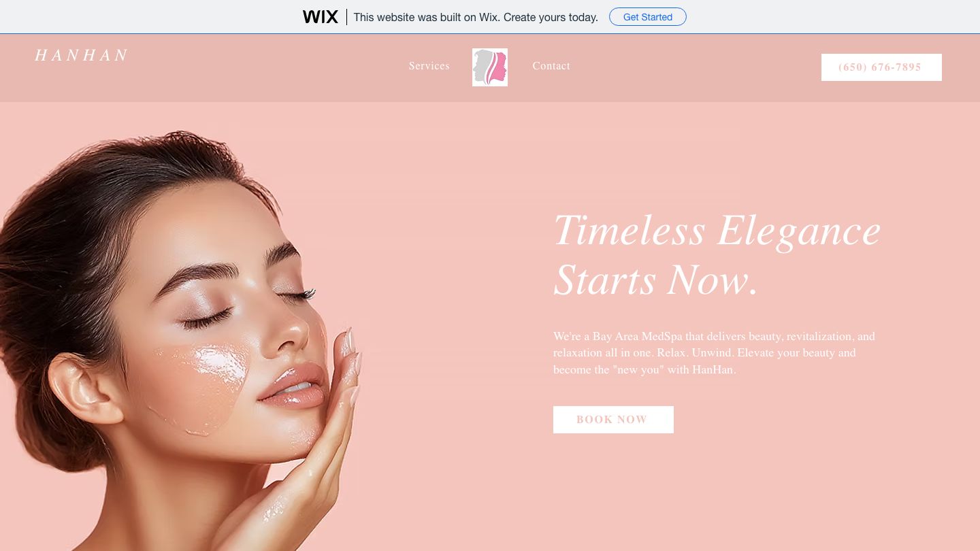Select the 'Timeless Elegance' headline line

pos(717,230)
